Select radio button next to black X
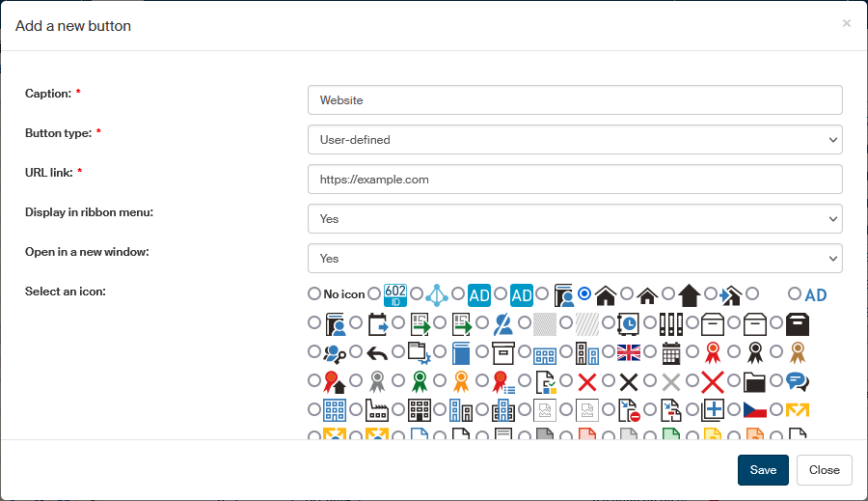868x501 pixels. click(608, 381)
